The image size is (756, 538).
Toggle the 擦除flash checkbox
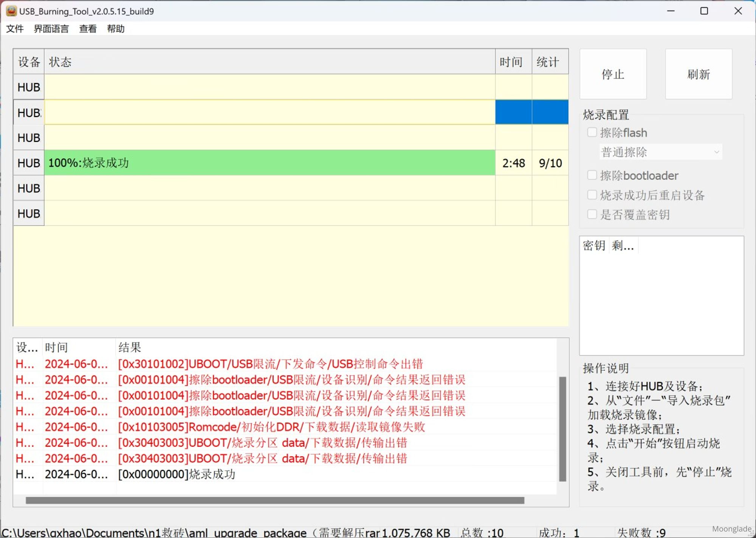point(592,132)
